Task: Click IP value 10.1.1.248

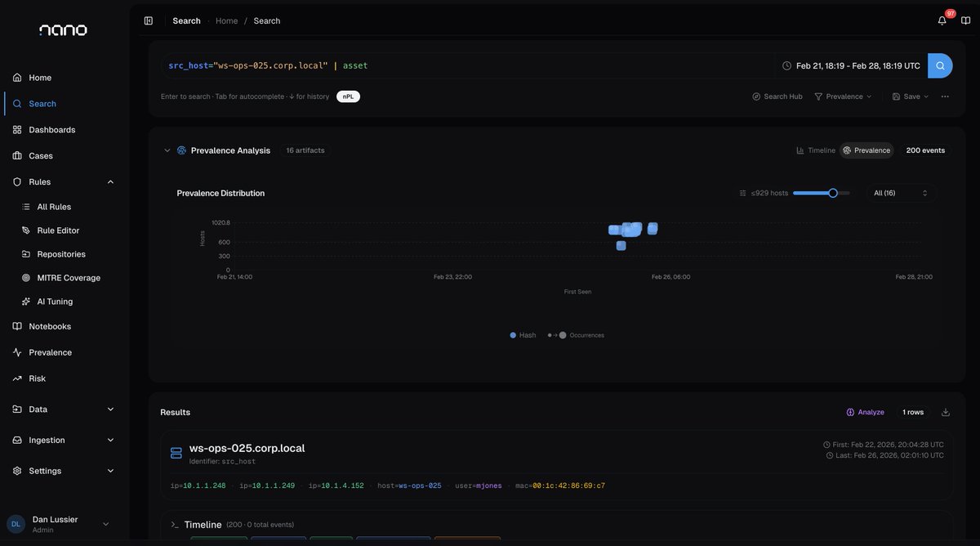Action: tap(204, 486)
